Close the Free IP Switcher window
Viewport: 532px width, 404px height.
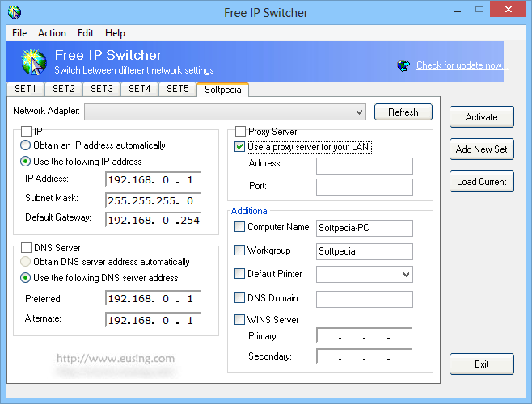pyautogui.click(x=509, y=9)
